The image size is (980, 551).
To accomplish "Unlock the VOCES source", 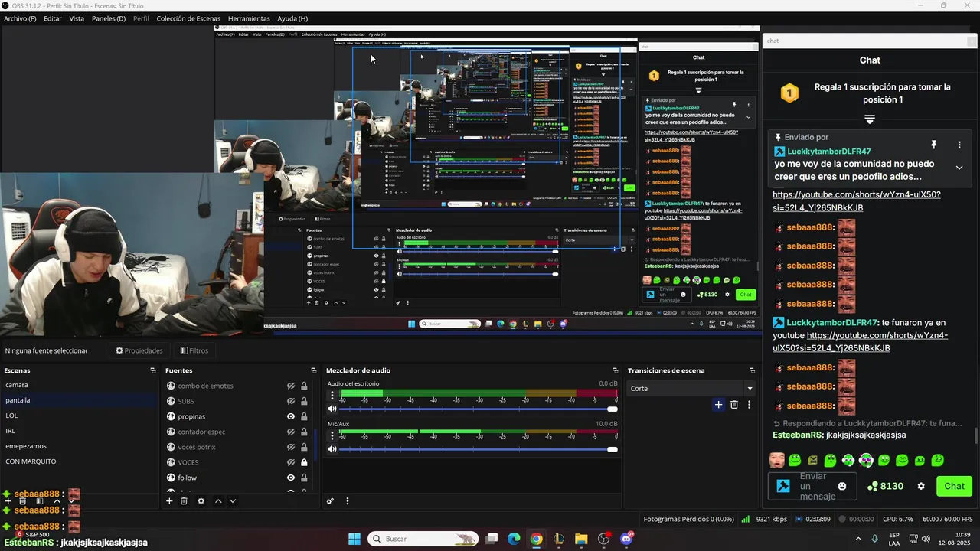I will click(x=304, y=462).
